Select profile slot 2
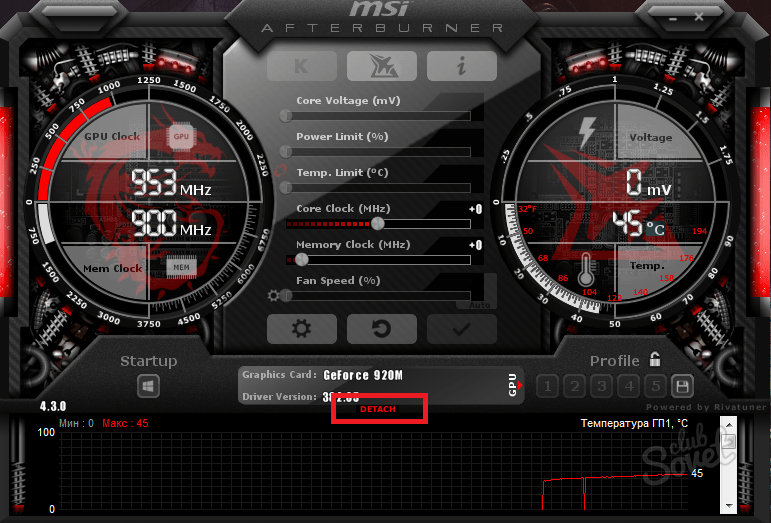 click(x=574, y=386)
